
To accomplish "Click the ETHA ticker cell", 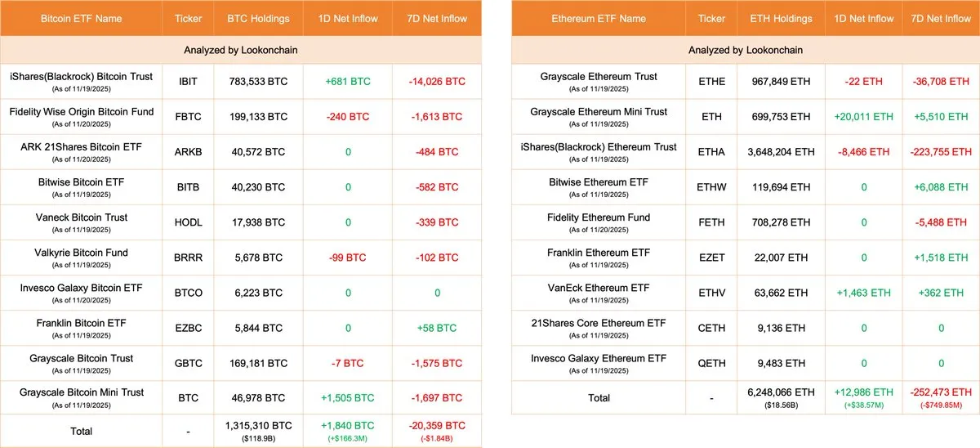I will pyautogui.click(x=711, y=152).
